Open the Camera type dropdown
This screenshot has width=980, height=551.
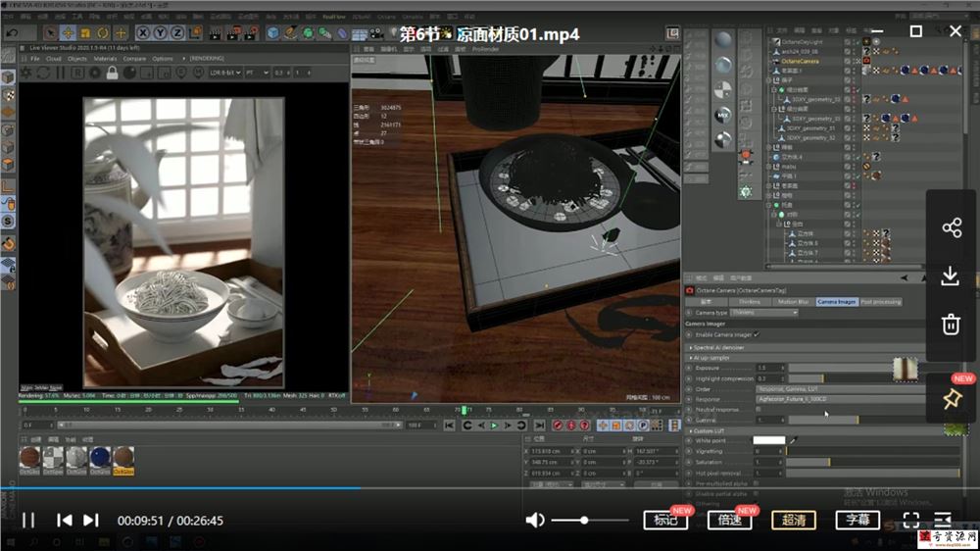[x=763, y=312]
